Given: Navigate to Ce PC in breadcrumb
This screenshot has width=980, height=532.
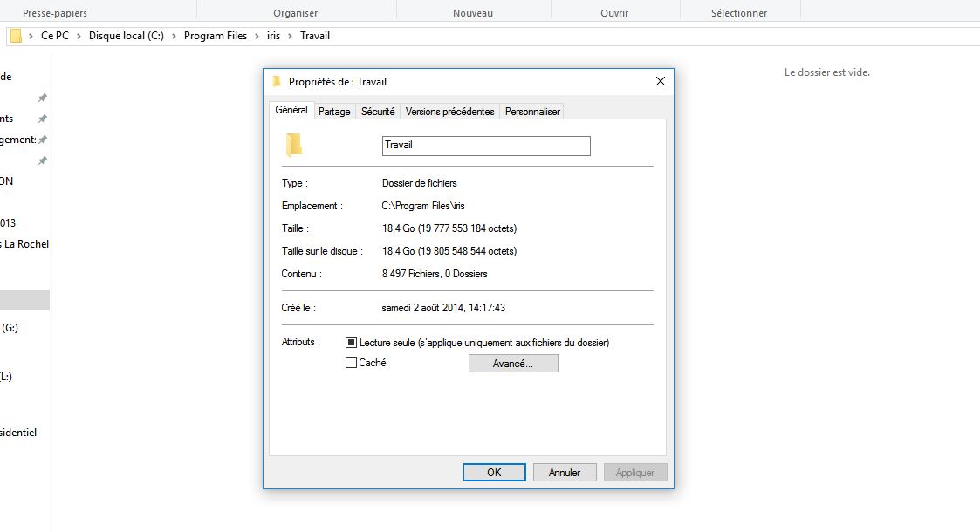Looking at the screenshot, I should [55, 36].
